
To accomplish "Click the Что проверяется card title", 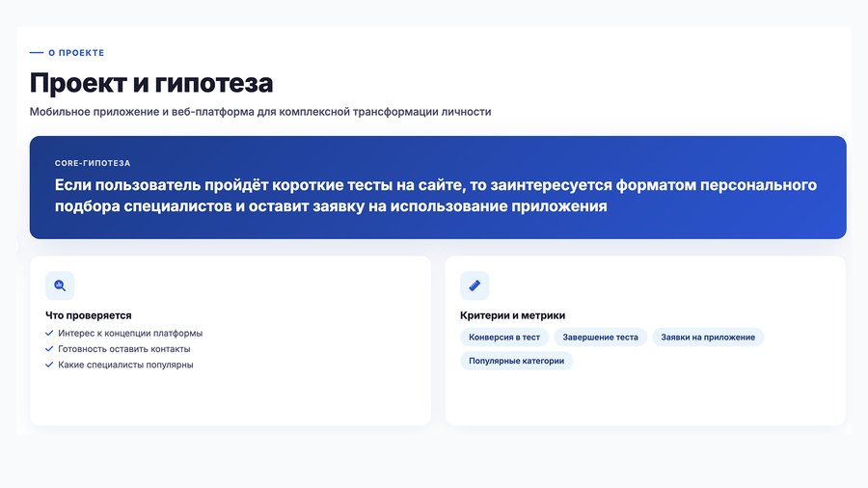I will point(89,315).
